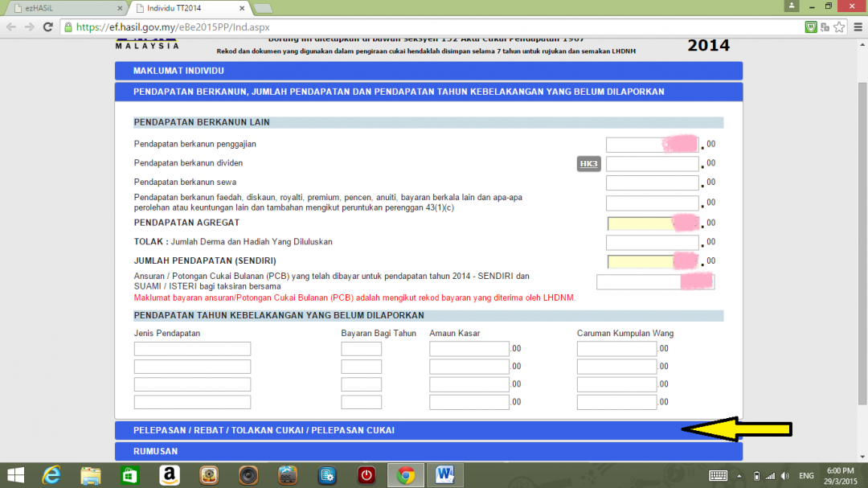868x488 pixels.
Task: Click the first Jenis Pendapatan field
Action: tap(192, 348)
